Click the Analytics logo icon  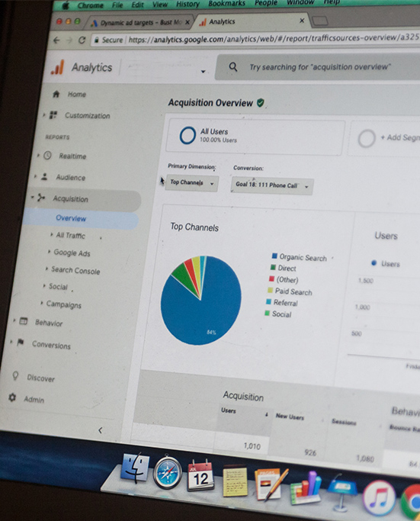pos(58,67)
